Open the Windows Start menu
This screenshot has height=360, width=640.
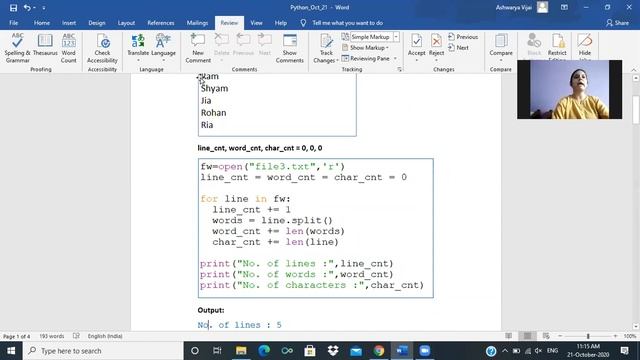11,351
